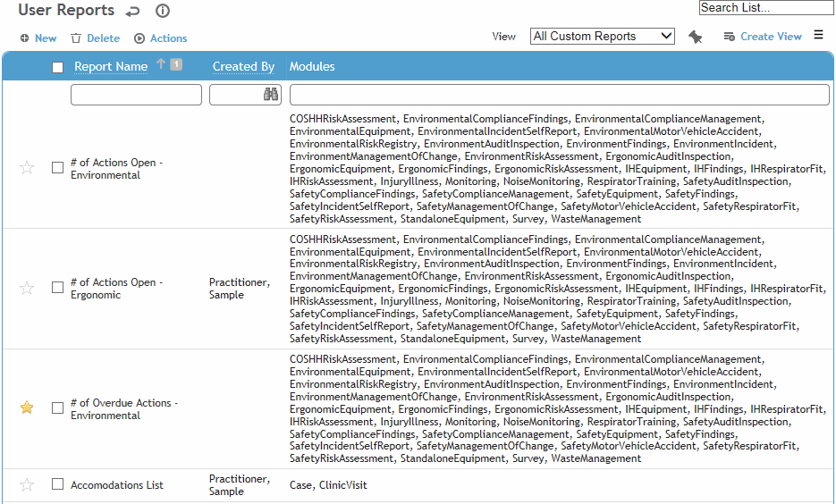The image size is (836, 504).
Task: Click the back arrow icon beside User Reports
Action: [132, 12]
